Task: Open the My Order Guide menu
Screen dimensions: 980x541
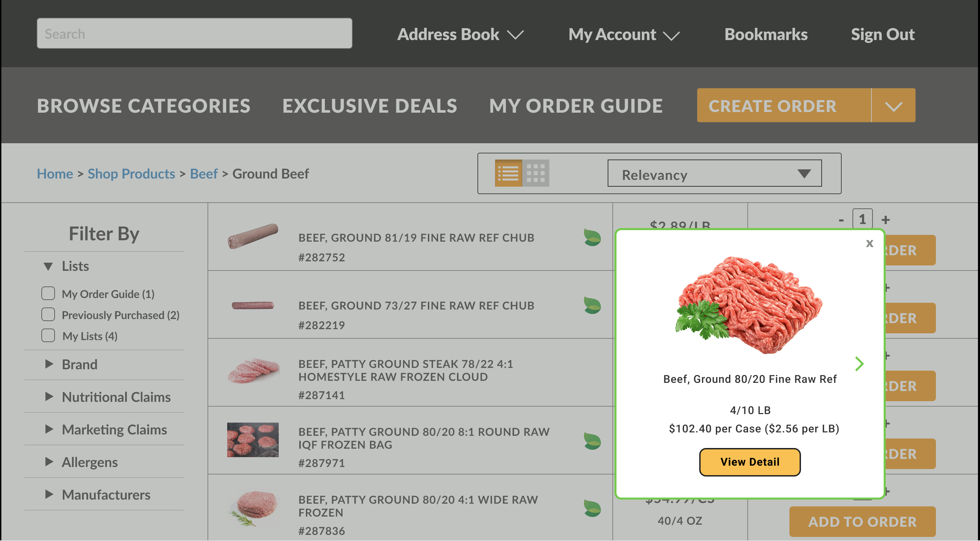Action: click(x=575, y=106)
